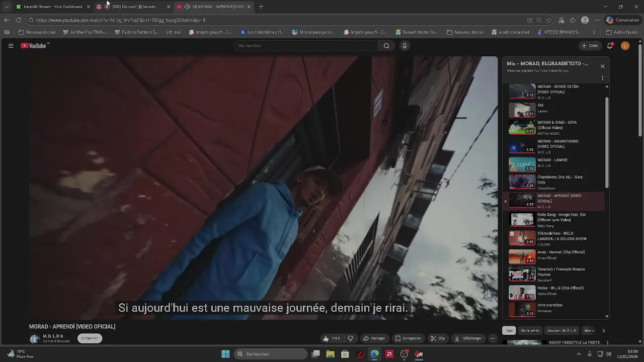Viewport: 644px width, 362px height.
Task: Click taskbar volume speaker icon
Action: click(608, 354)
